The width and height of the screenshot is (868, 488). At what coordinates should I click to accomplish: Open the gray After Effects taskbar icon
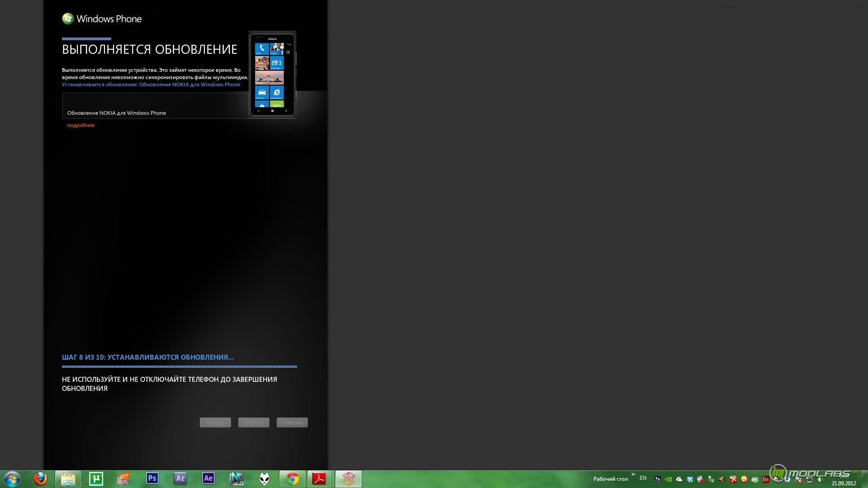[180, 478]
